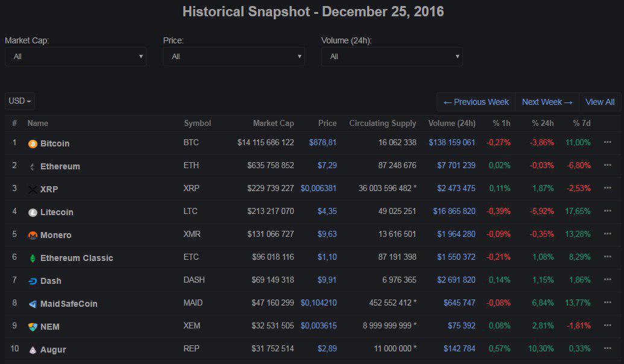Click Bitcoin volume $138 159 061 link
The width and height of the screenshot is (624, 364).
click(x=452, y=142)
